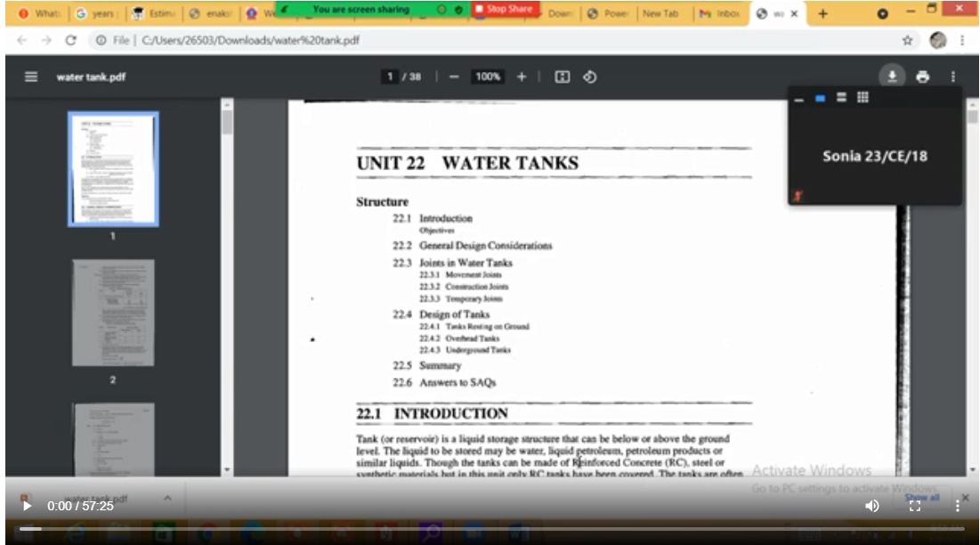
Task: Select single speaker view in meeting panel
Action: pyautogui.click(x=820, y=98)
